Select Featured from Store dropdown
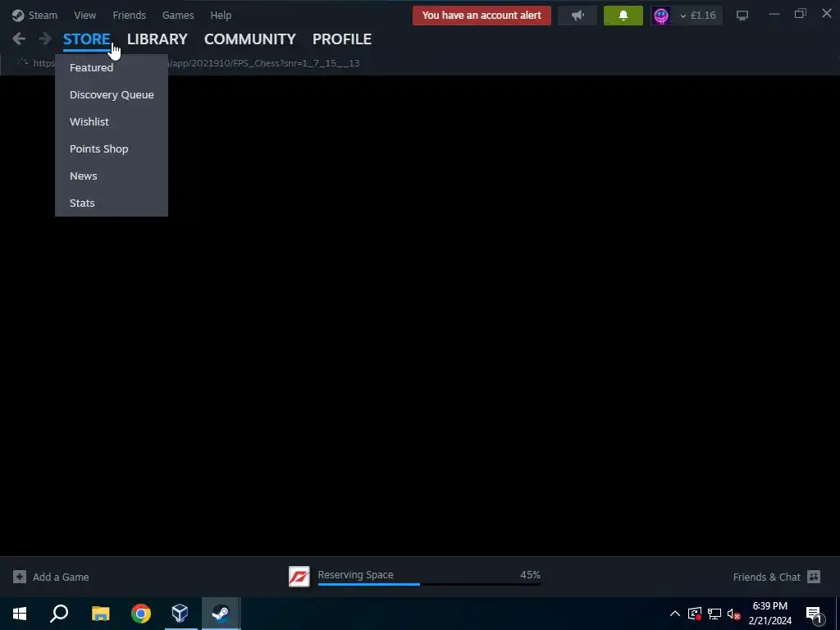The width and height of the screenshot is (840, 630). (112, 67)
